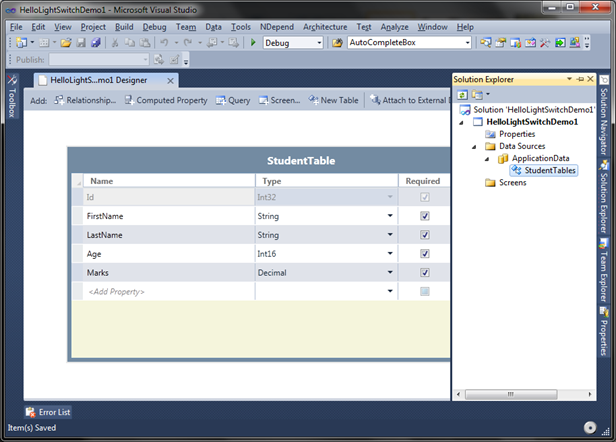The width and height of the screenshot is (616, 442).
Task: Open Solution Explorer from toolbar icon
Action: pos(486,42)
